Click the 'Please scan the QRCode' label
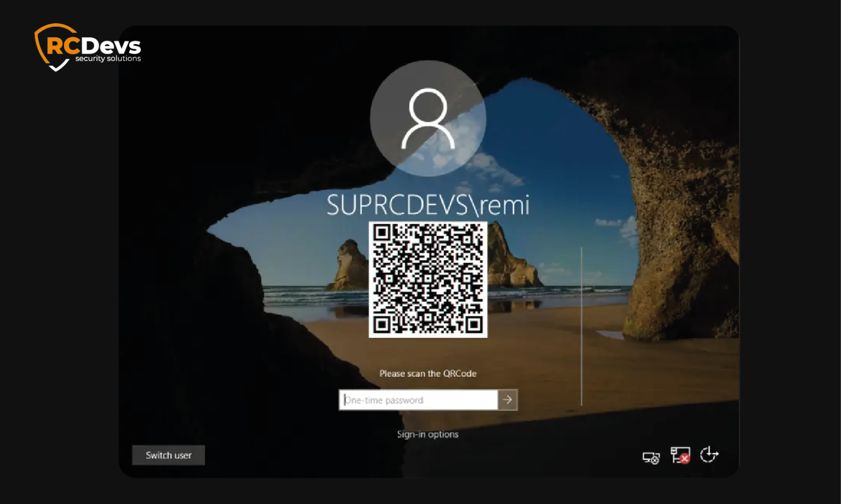841x504 pixels. click(428, 373)
